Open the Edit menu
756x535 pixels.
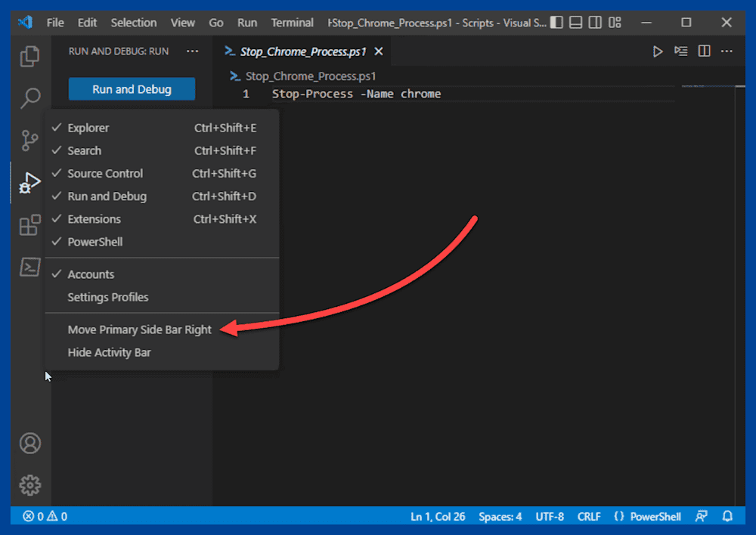(x=87, y=23)
